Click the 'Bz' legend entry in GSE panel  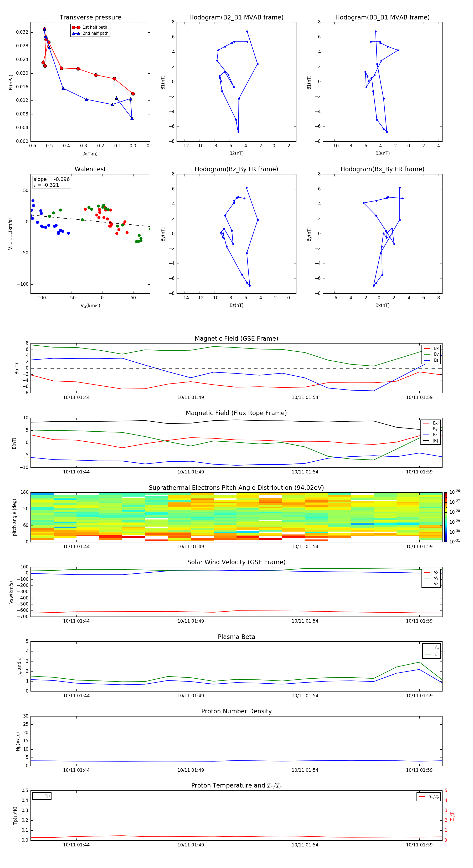click(x=431, y=360)
